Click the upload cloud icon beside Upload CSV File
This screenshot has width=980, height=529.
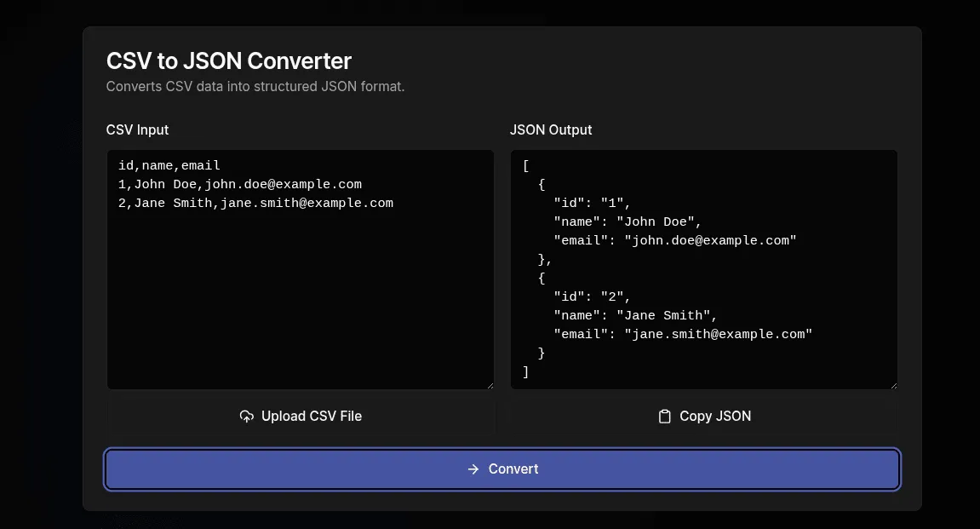(x=246, y=416)
